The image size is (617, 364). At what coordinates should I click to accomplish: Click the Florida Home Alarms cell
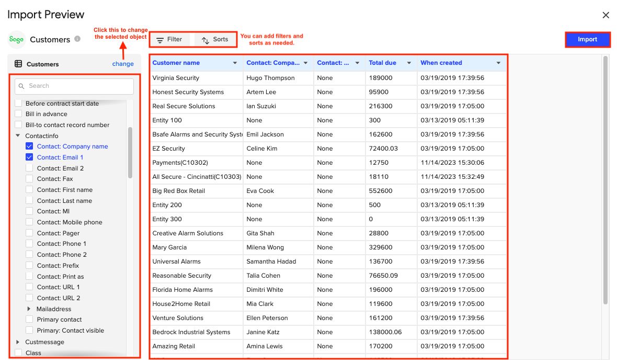197,290
